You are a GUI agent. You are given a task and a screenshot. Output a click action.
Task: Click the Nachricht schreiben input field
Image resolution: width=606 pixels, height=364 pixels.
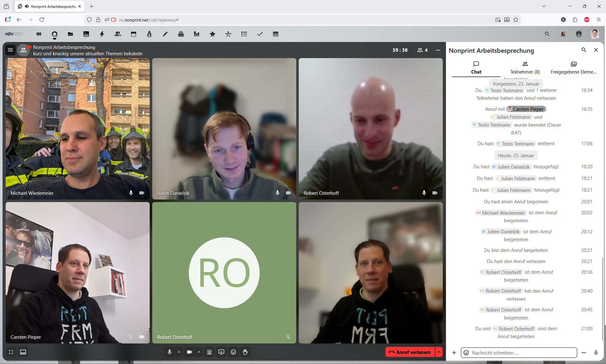tap(523, 353)
